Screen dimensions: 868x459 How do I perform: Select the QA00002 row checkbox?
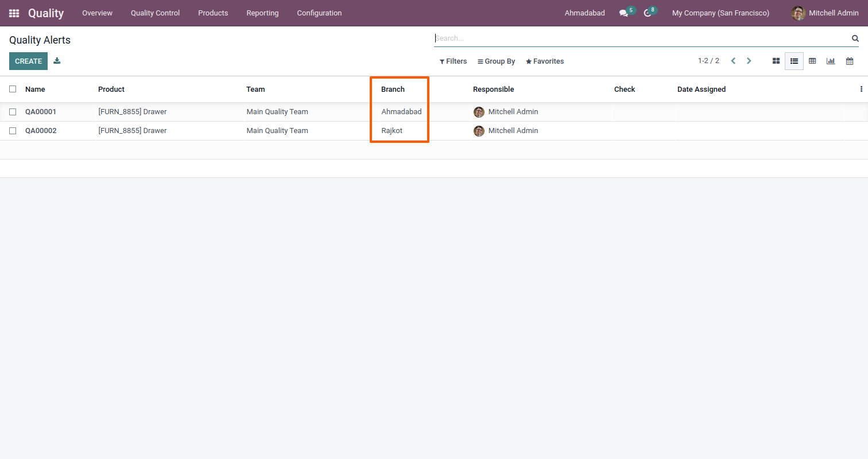point(13,131)
